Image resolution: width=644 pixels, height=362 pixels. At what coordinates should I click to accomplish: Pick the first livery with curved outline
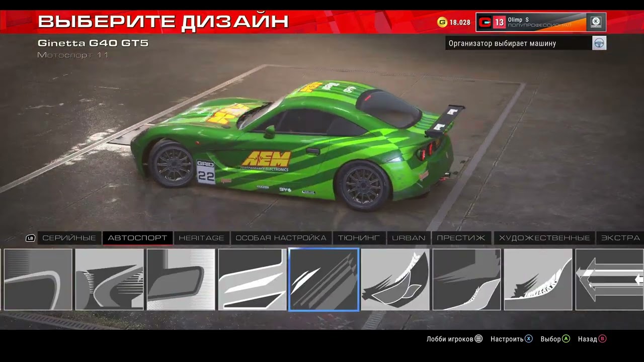38,280
